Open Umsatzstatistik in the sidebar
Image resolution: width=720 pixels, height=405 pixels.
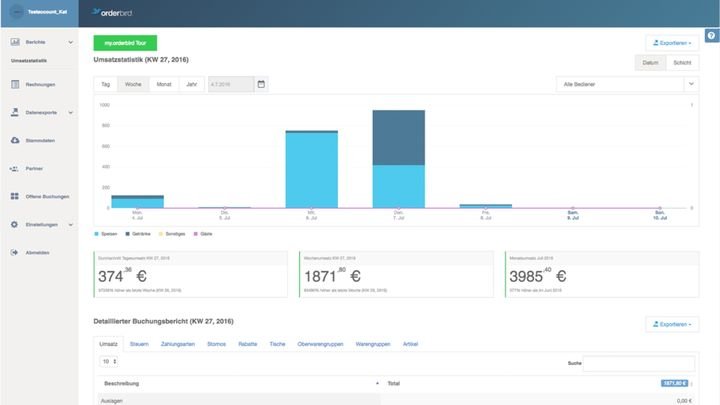click(30, 61)
